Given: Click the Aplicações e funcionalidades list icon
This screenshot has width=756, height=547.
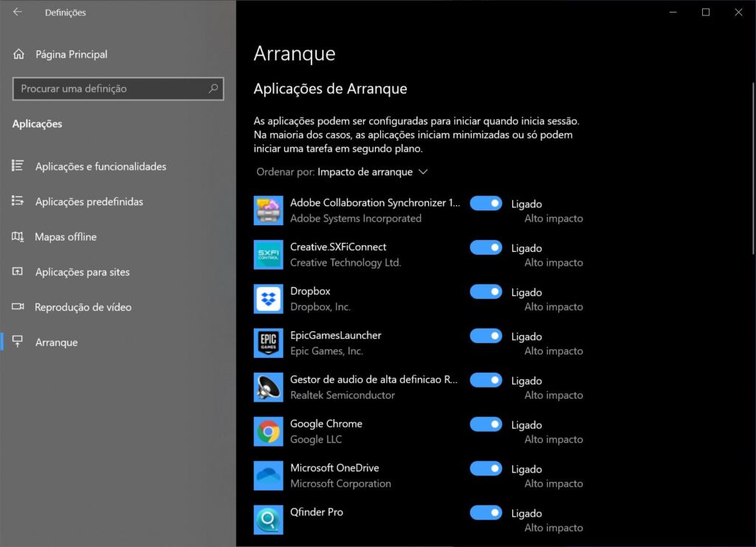Looking at the screenshot, I should point(18,166).
